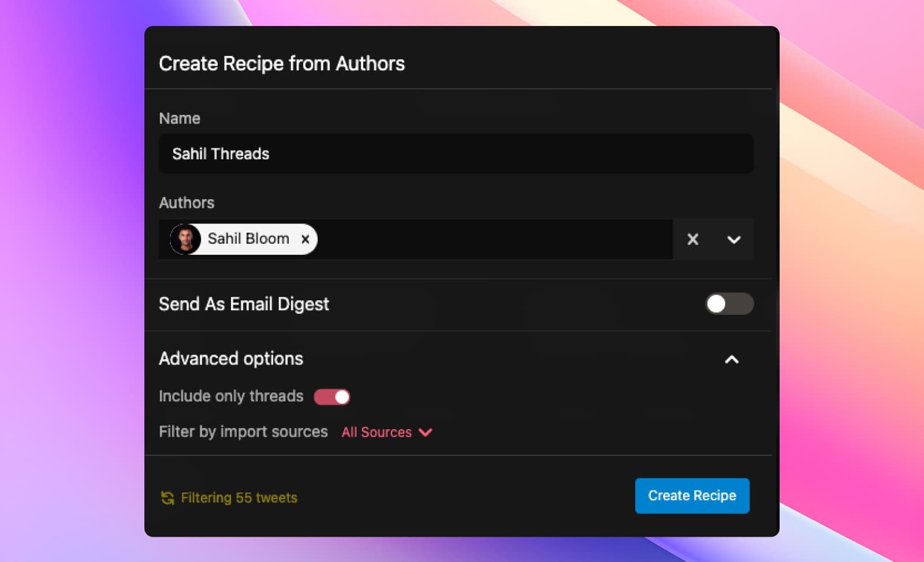Screen dimensions: 924x562
Task: Open the Authors dropdown list
Action: [x=733, y=239]
